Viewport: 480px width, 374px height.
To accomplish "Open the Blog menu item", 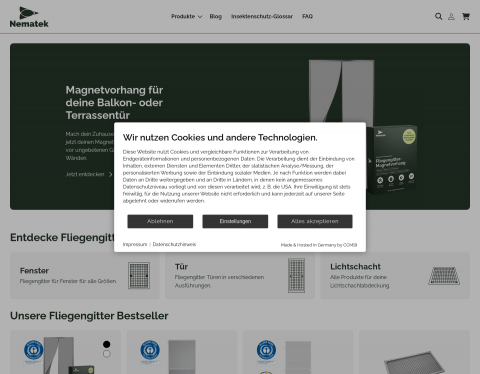I will coord(215,16).
